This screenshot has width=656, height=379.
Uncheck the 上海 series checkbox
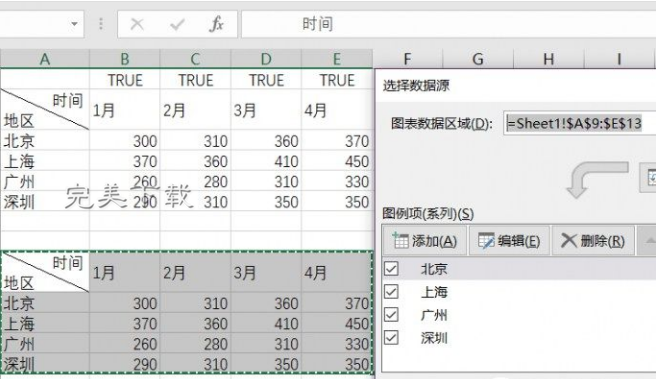(x=391, y=292)
